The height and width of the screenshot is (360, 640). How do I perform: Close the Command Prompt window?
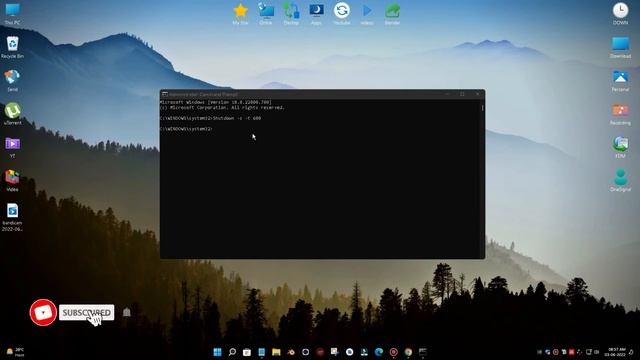(478, 94)
